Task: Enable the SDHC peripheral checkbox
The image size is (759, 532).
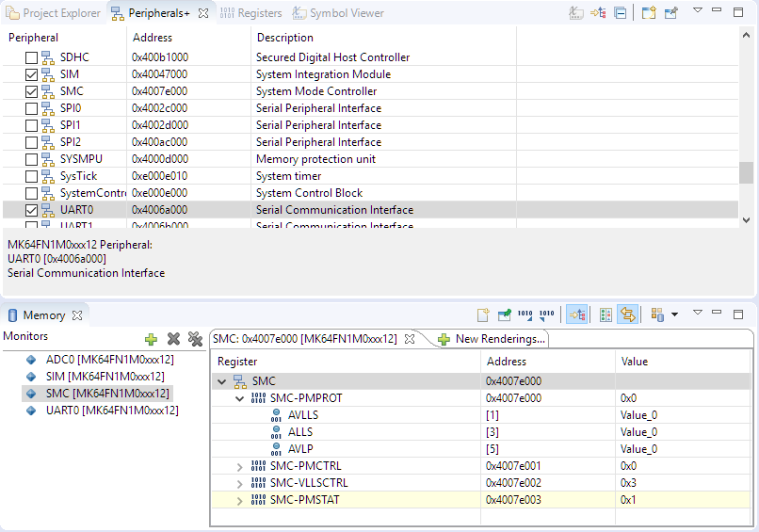Action: [x=31, y=57]
